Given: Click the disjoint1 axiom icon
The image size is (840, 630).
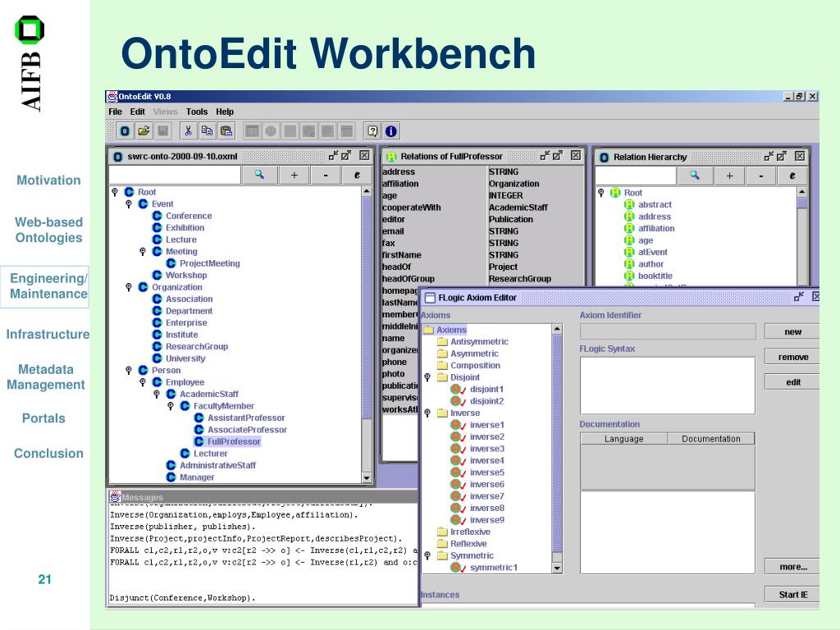Looking at the screenshot, I should [x=458, y=389].
